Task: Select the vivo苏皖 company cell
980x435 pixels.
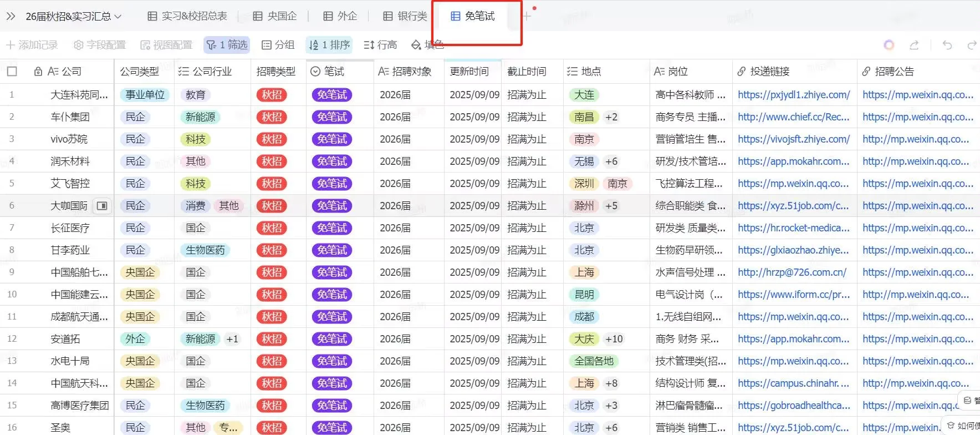Action: tap(69, 139)
